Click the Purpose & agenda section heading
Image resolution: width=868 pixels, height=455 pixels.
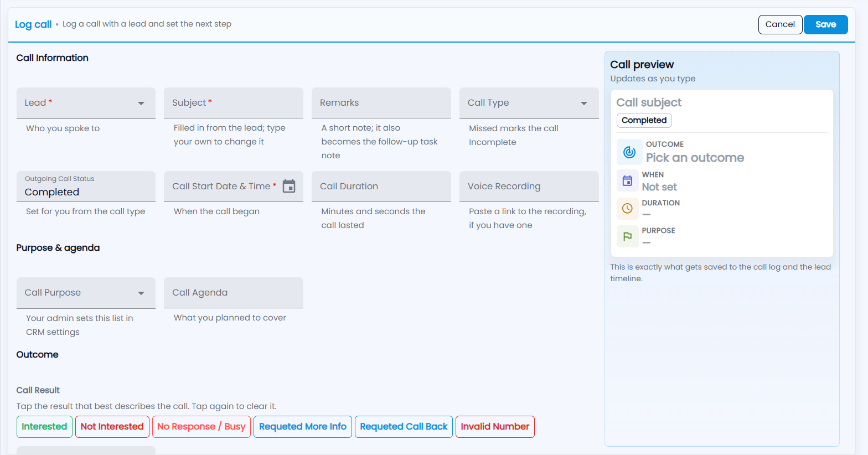pos(58,247)
